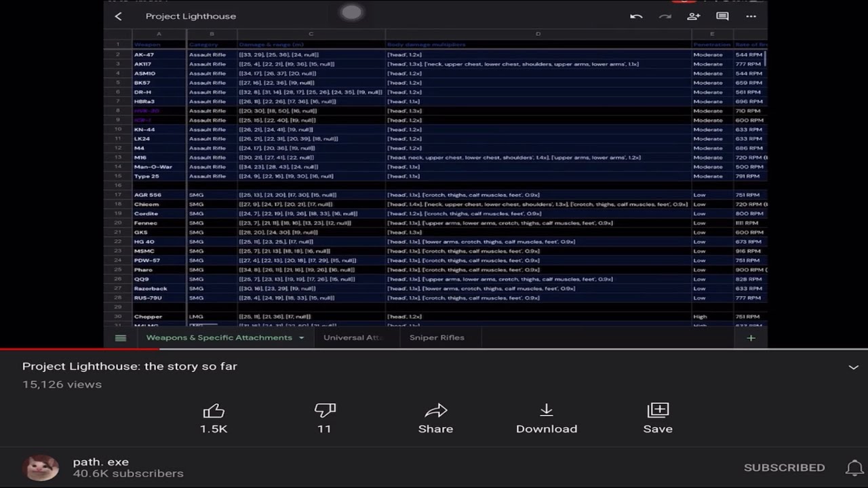The width and height of the screenshot is (868, 488).
Task: Switch to the Universal Attachments sheet tab
Action: click(x=353, y=338)
